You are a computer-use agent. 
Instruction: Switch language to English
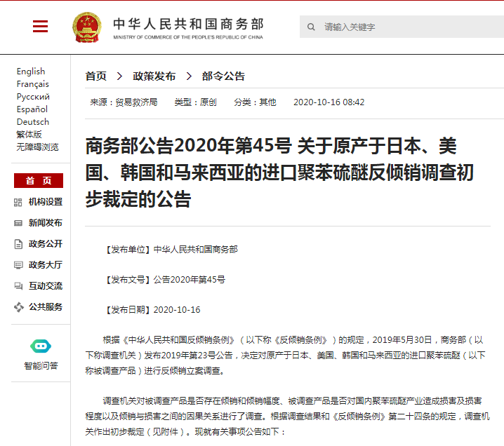pyautogui.click(x=31, y=72)
